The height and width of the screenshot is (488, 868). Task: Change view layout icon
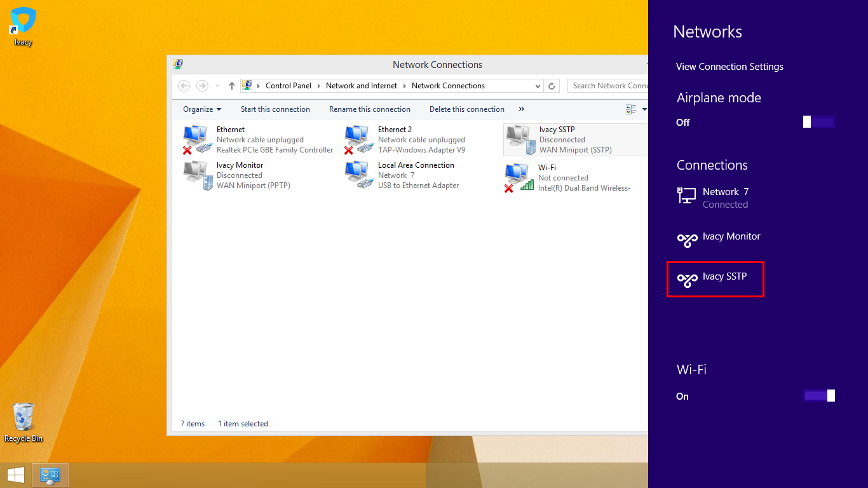(x=631, y=109)
